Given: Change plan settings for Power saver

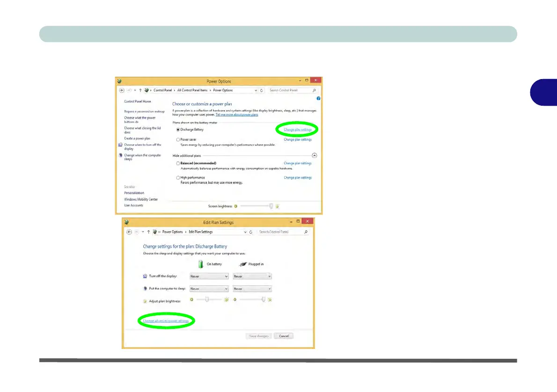Looking at the screenshot, I should (298, 139).
